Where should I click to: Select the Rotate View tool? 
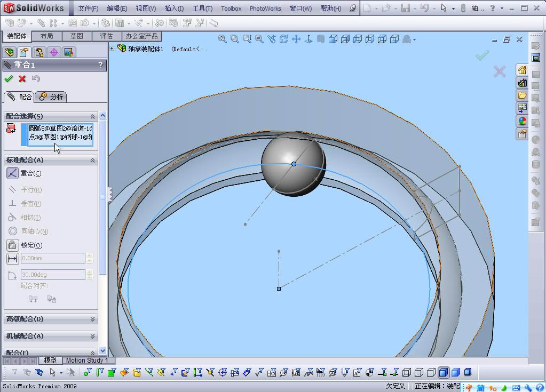click(x=284, y=39)
